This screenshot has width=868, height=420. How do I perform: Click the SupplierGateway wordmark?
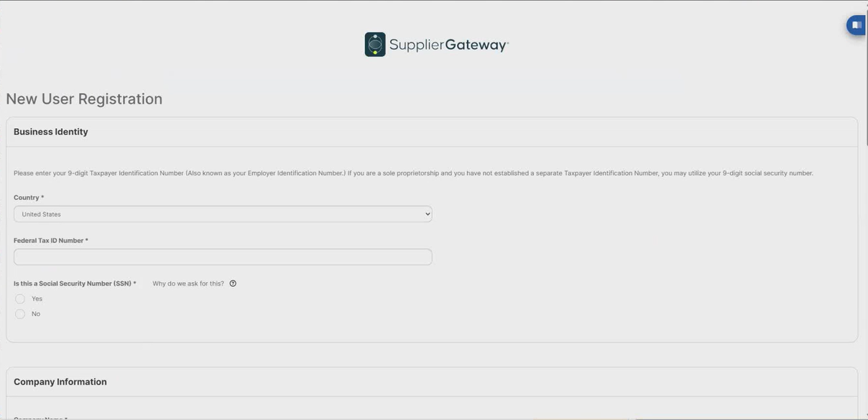(445, 44)
